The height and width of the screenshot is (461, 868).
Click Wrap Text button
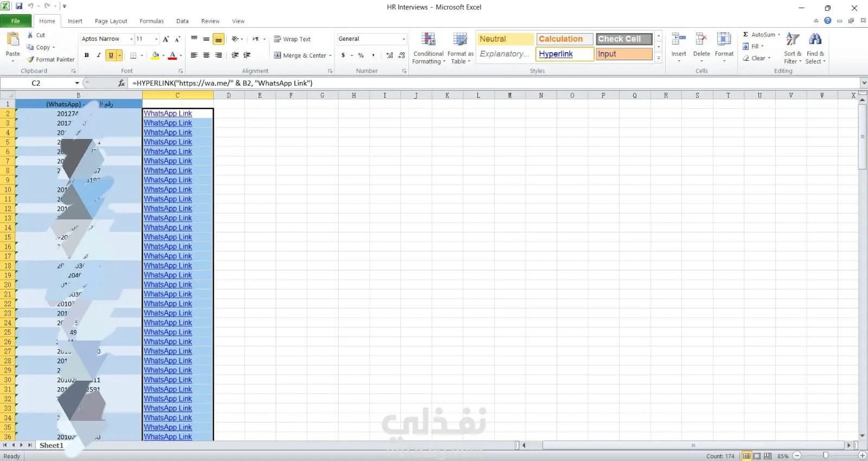coord(292,39)
